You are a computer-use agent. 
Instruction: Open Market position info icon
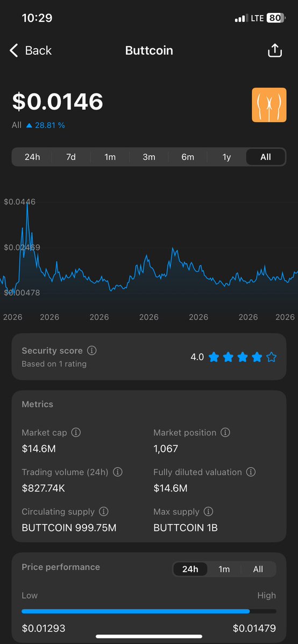[225, 432]
